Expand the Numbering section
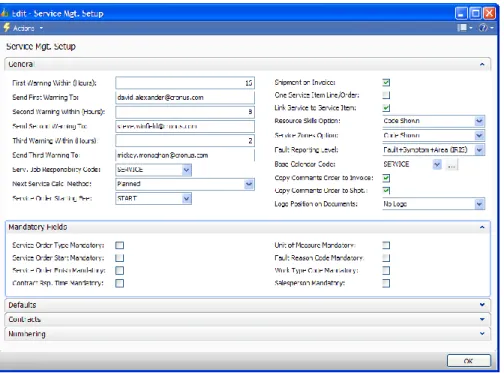The width and height of the screenshot is (504, 373). 482,334
